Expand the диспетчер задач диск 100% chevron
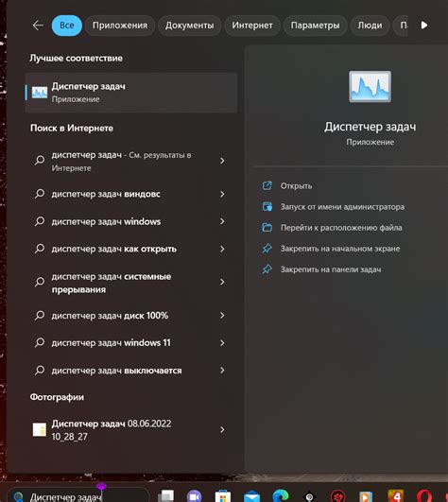Viewport: 448px width, 502px height. point(222,316)
